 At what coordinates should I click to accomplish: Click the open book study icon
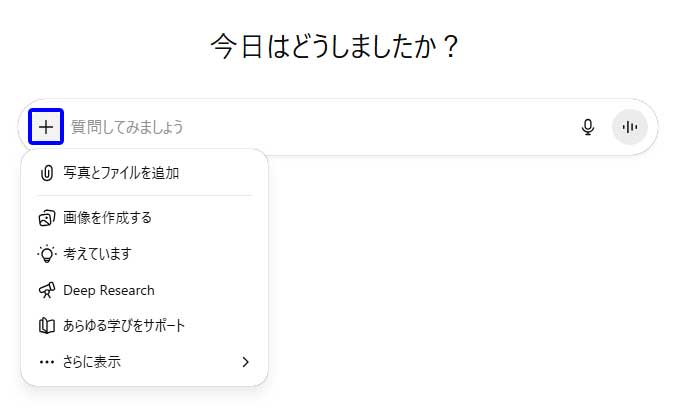click(46, 326)
